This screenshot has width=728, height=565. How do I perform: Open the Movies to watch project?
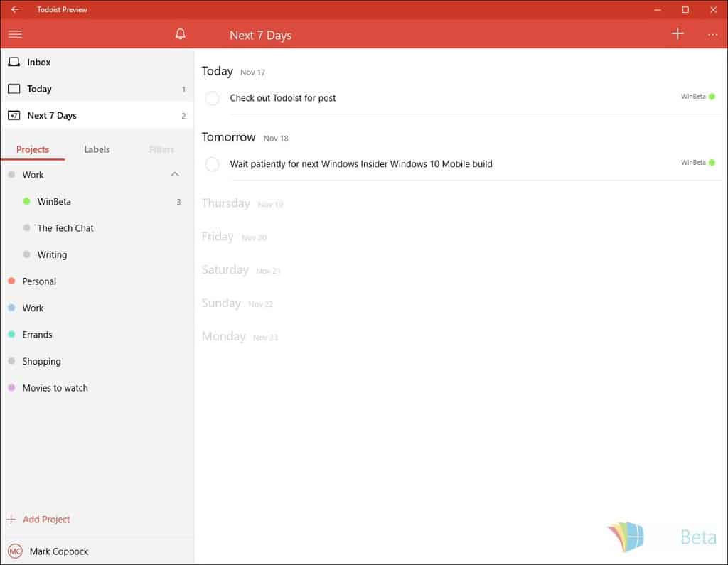coord(55,388)
